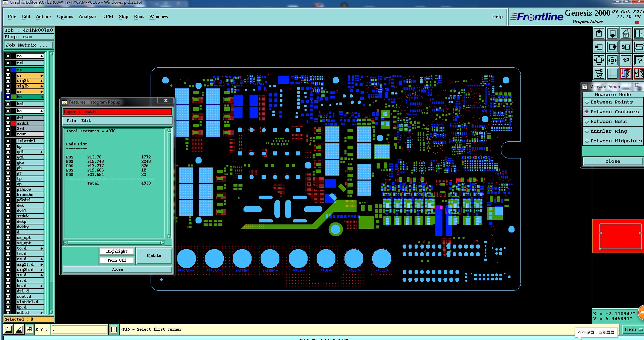Click the Home view icon
This screenshot has width=644, height=340.
coord(626,34)
